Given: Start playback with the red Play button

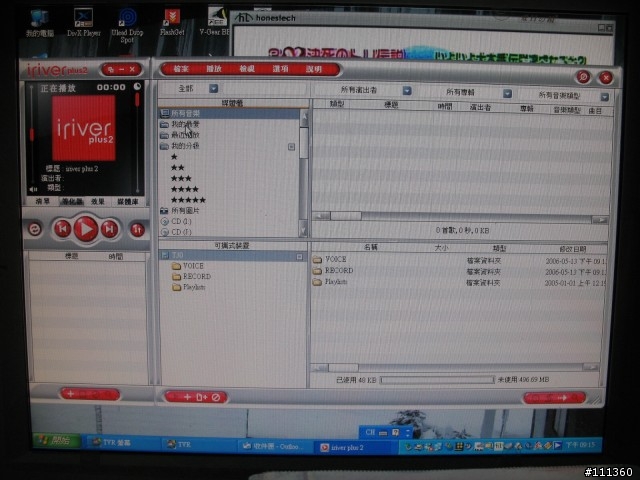Looking at the screenshot, I should 86,229.
